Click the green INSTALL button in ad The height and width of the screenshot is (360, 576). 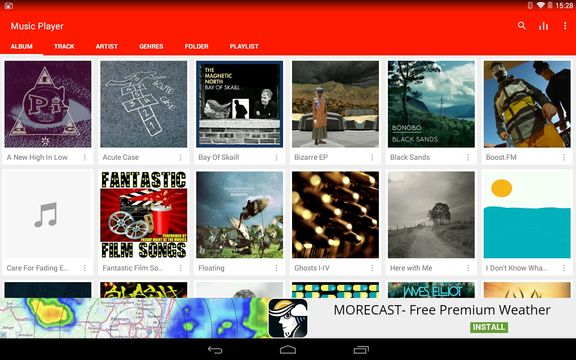click(x=489, y=327)
